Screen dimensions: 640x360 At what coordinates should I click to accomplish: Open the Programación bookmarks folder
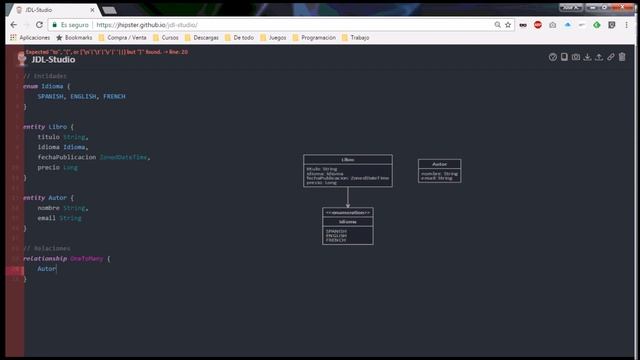(x=314, y=38)
